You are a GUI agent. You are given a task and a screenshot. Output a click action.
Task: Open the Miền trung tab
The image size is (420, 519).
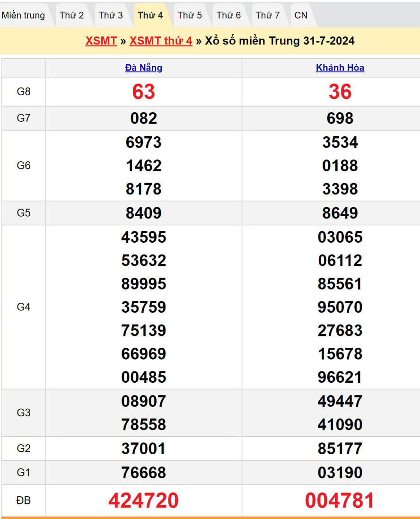tap(23, 15)
